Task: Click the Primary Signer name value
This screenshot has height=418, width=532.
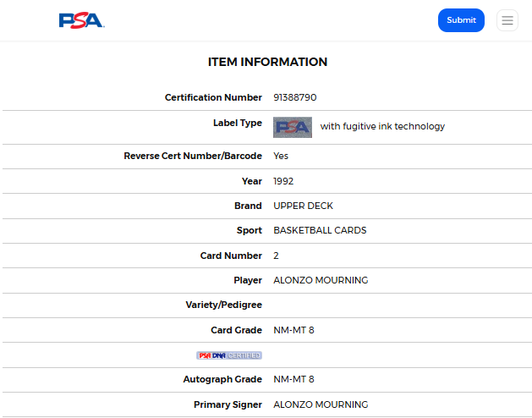Action: click(x=321, y=404)
